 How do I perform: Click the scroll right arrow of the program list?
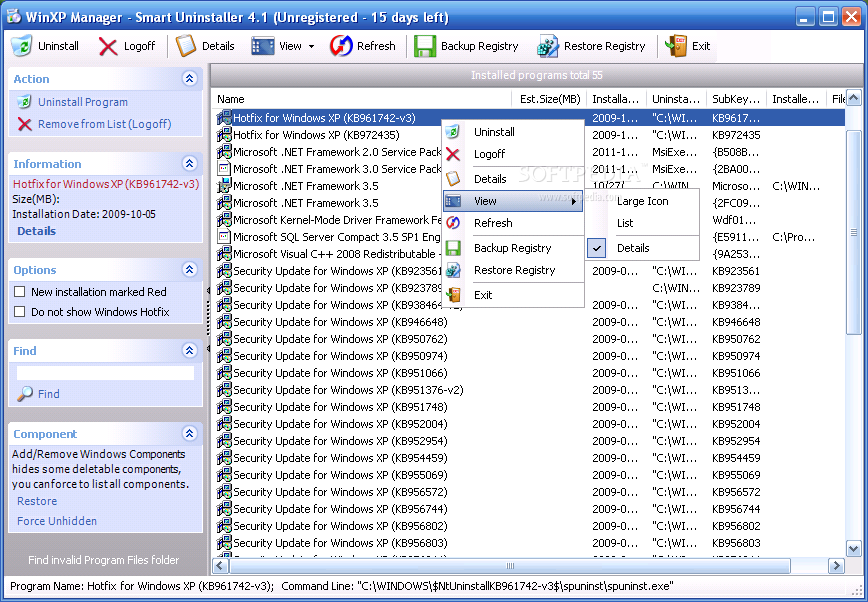(x=836, y=565)
